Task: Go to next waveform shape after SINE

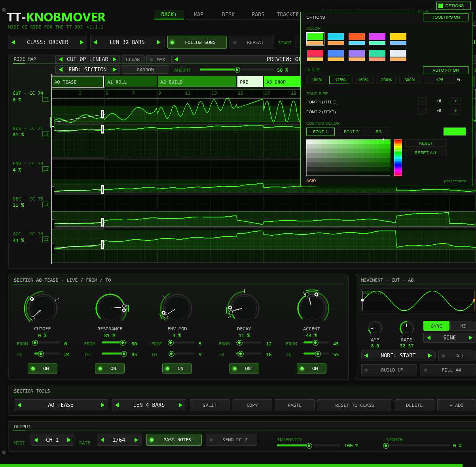Action: click(x=470, y=338)
